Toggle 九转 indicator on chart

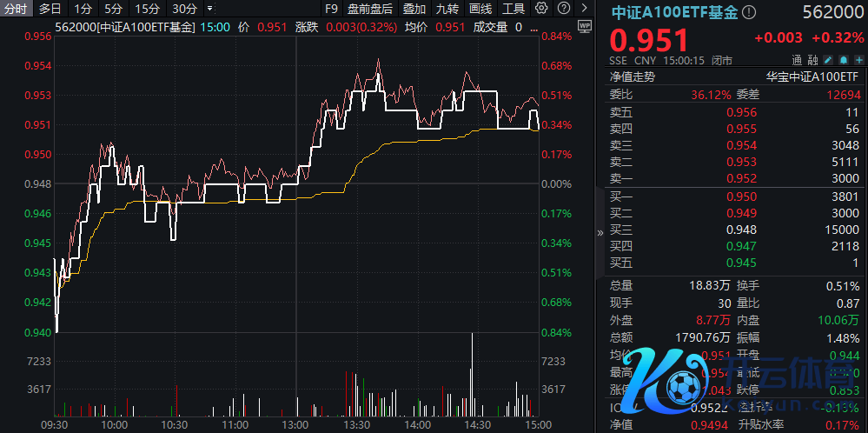pos(447,9)
